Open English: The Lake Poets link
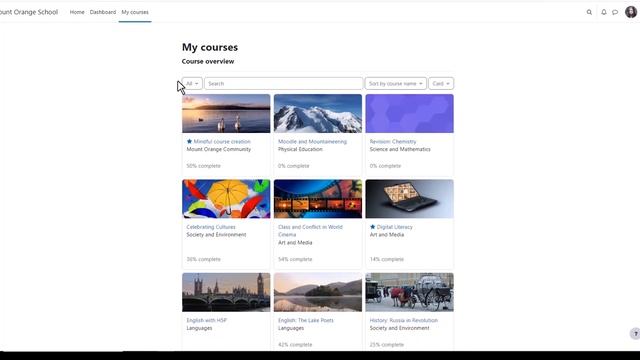This screenshot has height=360, width=640. coord(306,320)
